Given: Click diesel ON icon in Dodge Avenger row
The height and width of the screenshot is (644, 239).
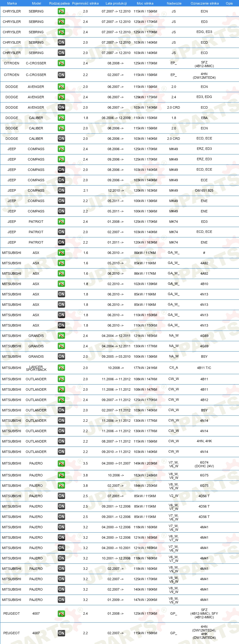Looking at the screenshot, I should coord(61,107).
